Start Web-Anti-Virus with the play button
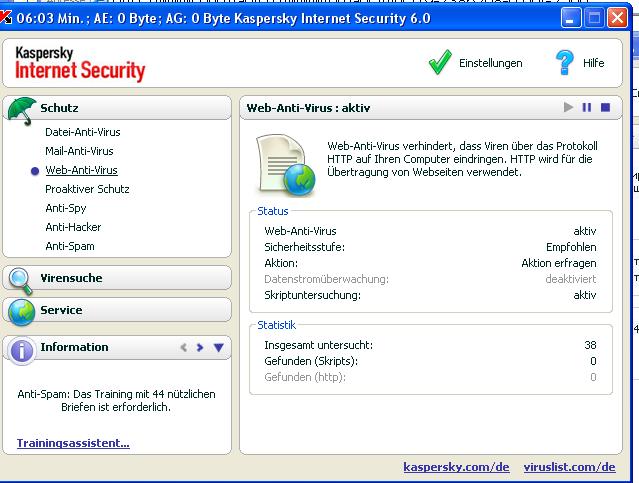 pyautogui.click(x=569, y=107)
